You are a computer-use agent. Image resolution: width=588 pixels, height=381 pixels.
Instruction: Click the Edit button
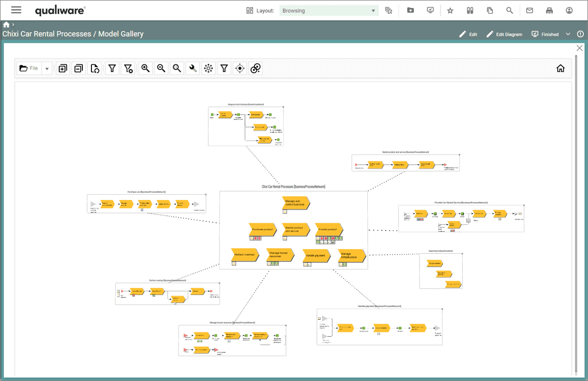coord(468,34)
